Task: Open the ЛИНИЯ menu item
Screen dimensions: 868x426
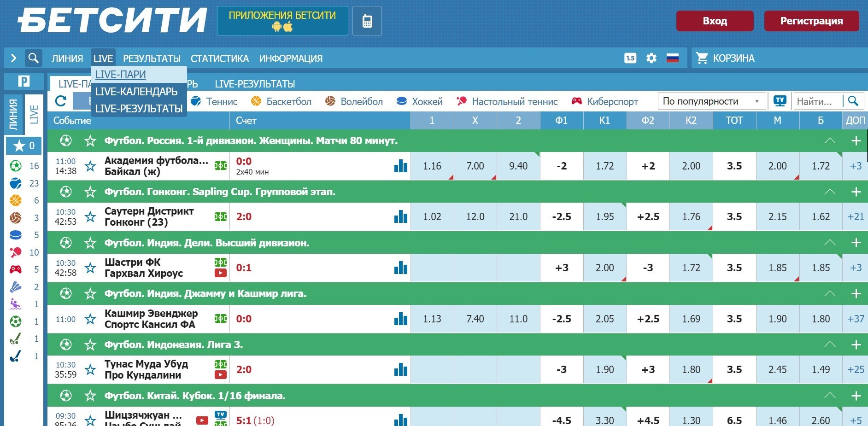Action: pyautogui.click(x=67, y=58)
